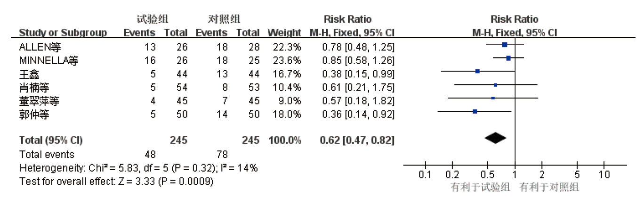Click the lowest blue square in forest plot
Screen dimensions: 644x200
point(475,111)
